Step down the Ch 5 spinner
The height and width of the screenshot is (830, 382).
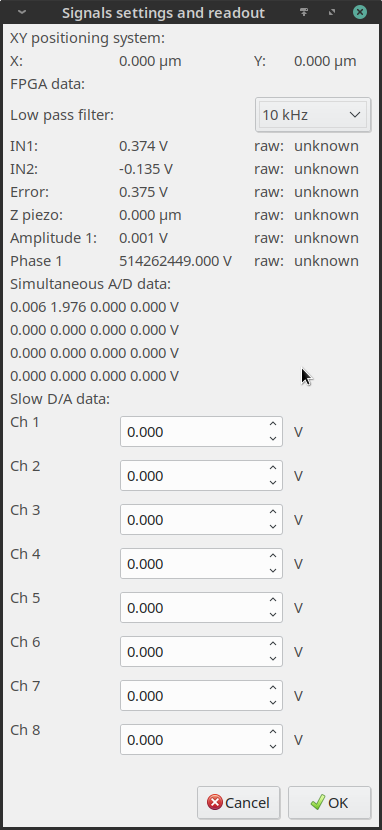pos(273,614)
